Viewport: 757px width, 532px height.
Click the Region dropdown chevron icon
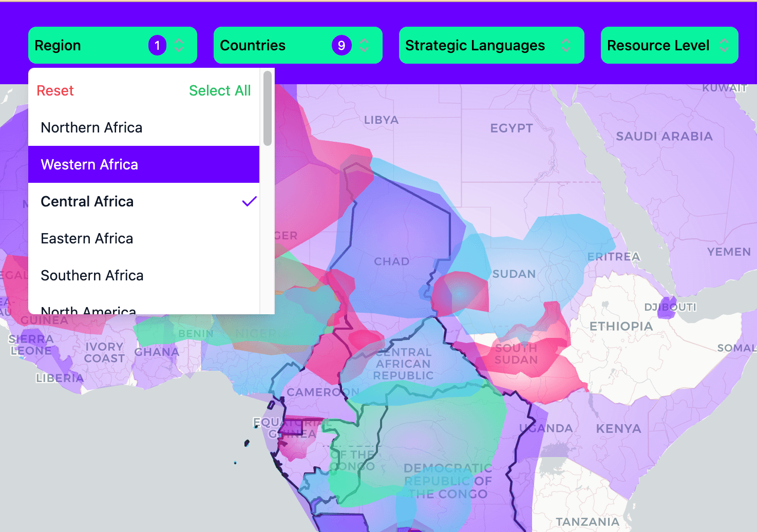tap(179, 46)
